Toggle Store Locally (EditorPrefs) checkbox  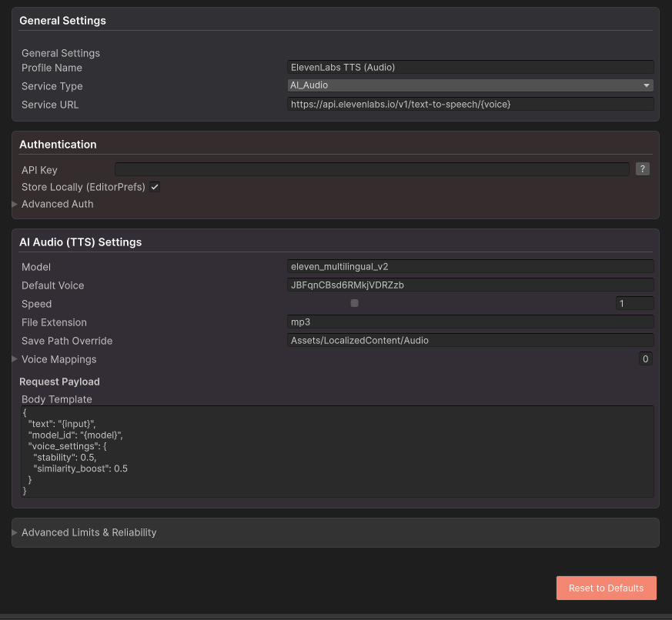tap(155, 187)
